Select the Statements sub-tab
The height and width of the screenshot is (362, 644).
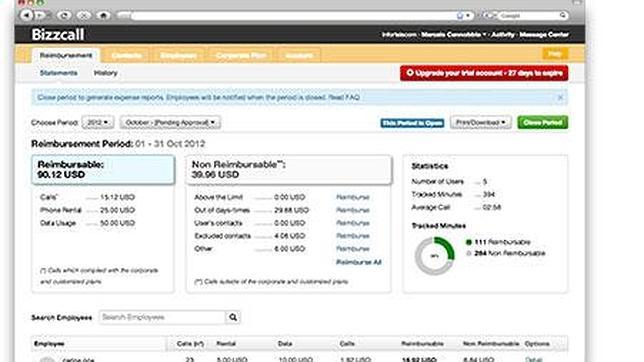click(58, 73)
